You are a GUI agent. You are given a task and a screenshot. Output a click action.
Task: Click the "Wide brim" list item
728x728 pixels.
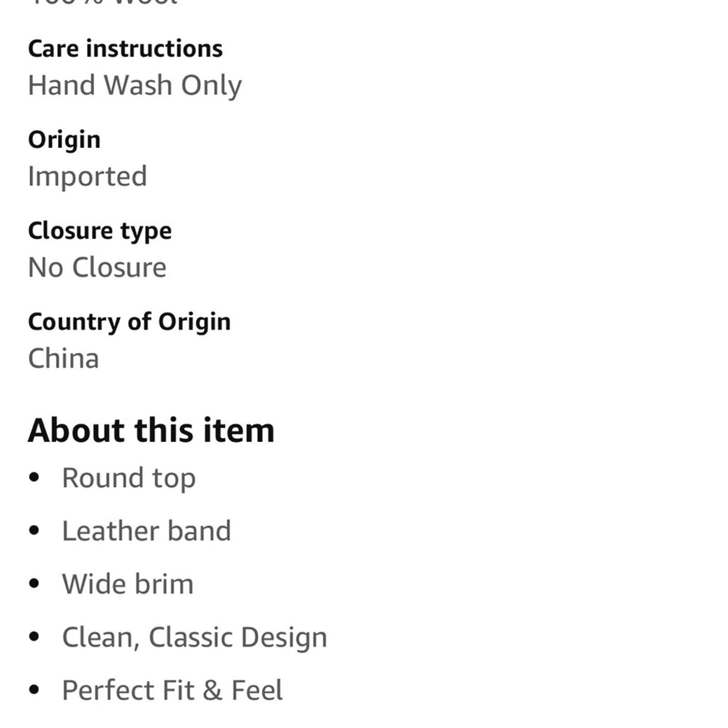pos(128,584)
